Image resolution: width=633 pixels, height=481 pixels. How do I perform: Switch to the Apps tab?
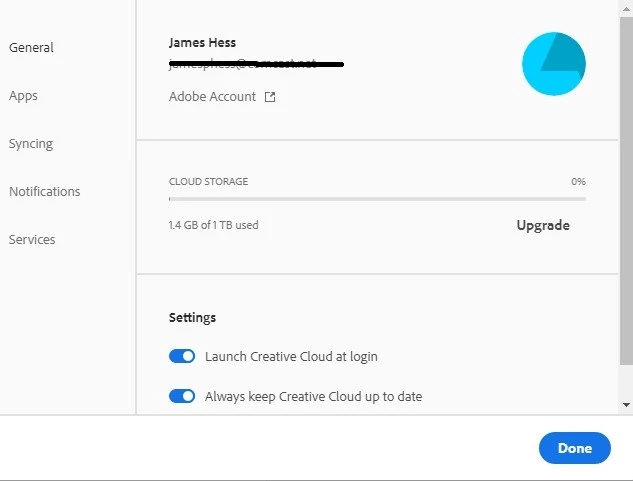pyautogui.click(x=23, y=96)
